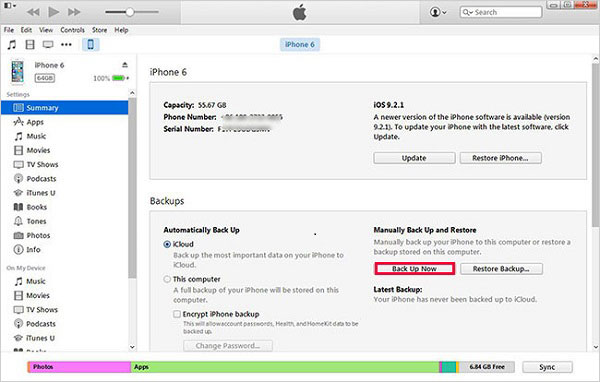The image size is (600, 382).
Task: Click the Apps storage bar segment
Action: tap(285, 367)
